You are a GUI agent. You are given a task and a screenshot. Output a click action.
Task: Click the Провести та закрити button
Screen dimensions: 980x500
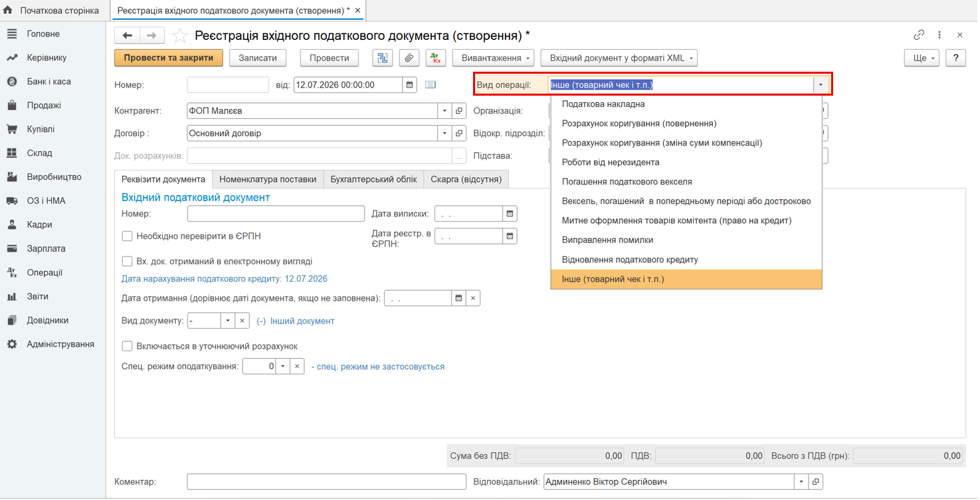coord(169,58)
